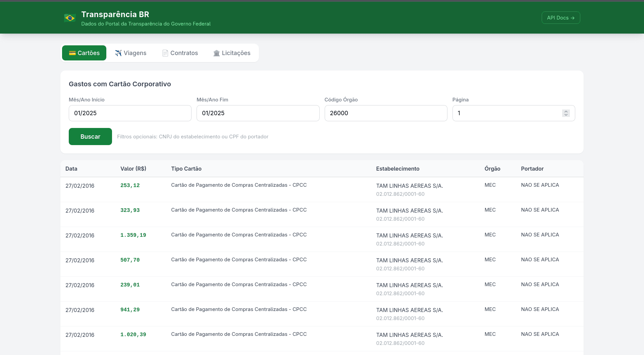Switch to the Viagens tab
The height and width of the screenshot is (355, 644).
130,53
